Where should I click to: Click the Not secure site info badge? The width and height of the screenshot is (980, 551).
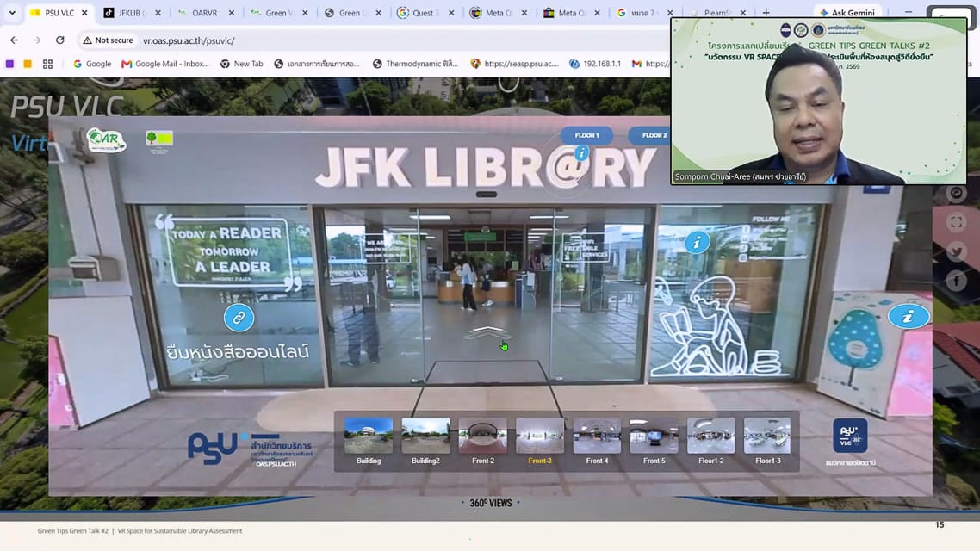pyautogui.click(x=109, y=40)
